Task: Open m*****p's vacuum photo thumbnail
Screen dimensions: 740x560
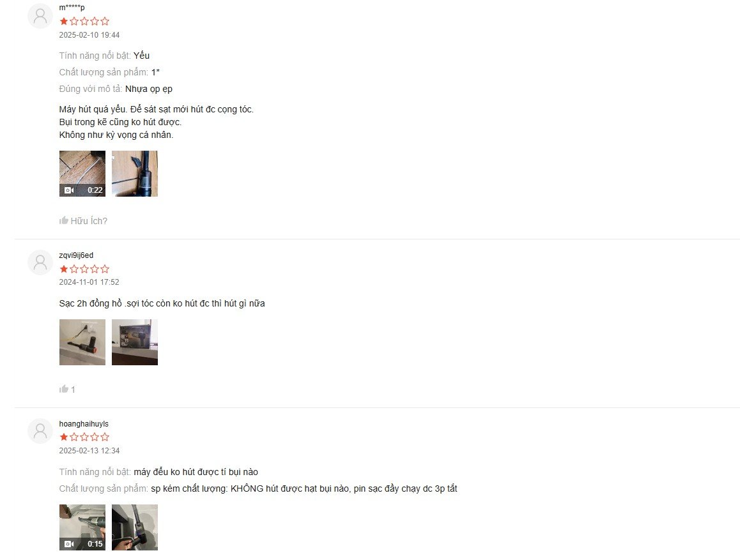Action: pos(135,174)
